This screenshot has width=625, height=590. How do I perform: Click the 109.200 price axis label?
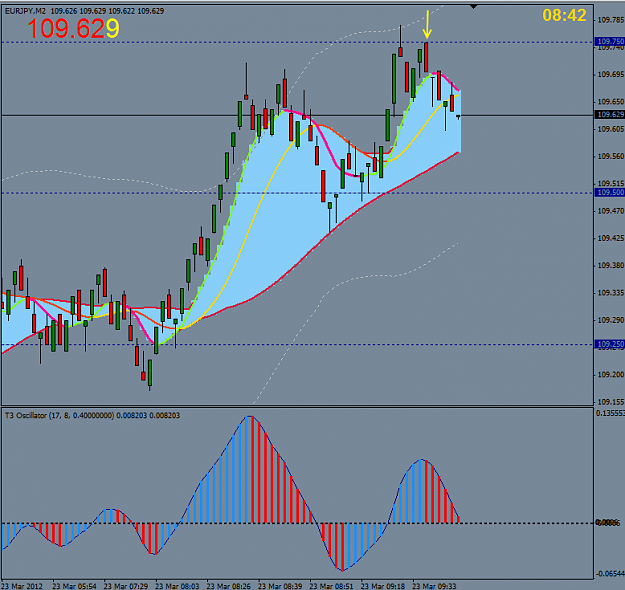pyautogui.click(x=611, y=375)
